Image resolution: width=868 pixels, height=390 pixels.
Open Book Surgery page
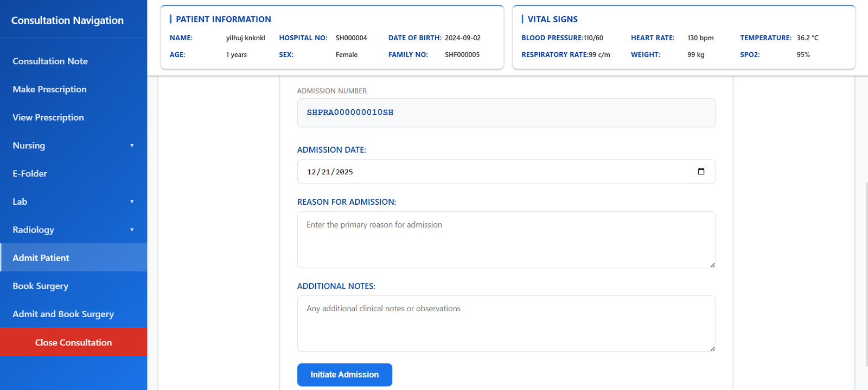(x=41, y=286)
